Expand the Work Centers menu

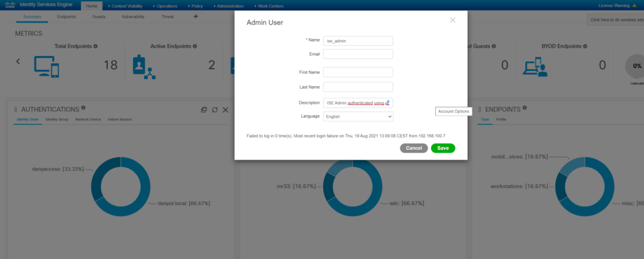pos(269,6)
